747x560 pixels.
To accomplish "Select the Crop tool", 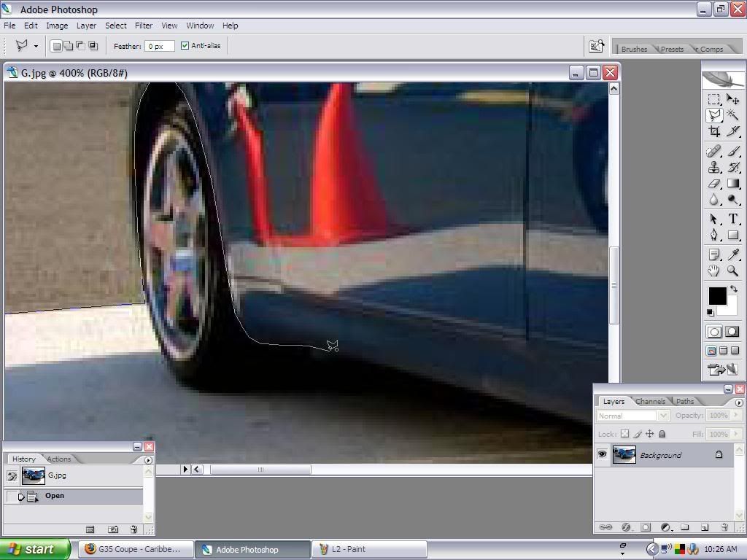I will [x=714, y=132].
